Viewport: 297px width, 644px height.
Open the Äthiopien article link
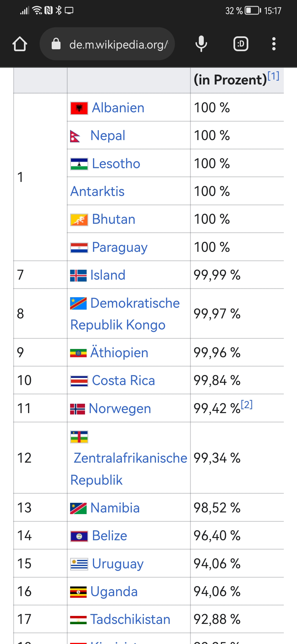119,352
